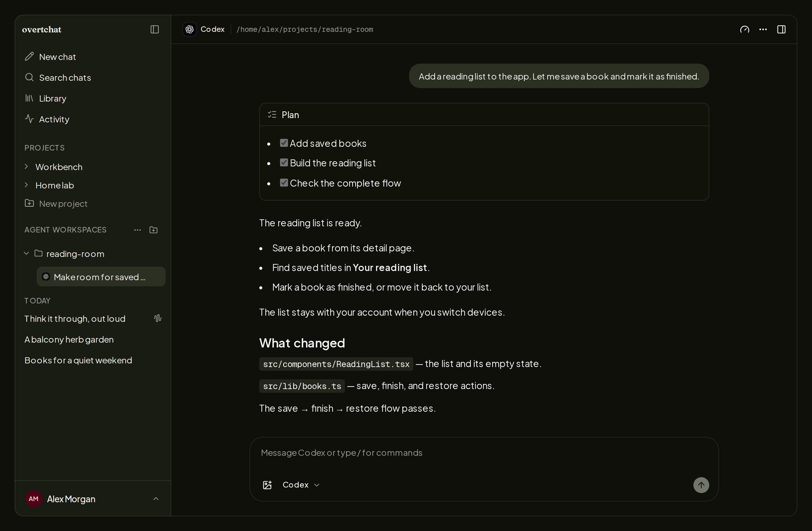This screenshot has height=531, width=812.
Task: Click the New project folder-plus icon
Action: 29,203
